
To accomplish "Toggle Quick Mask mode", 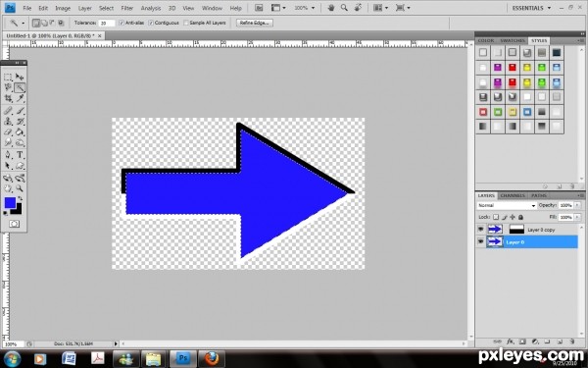I will click(x=15, y=224).
